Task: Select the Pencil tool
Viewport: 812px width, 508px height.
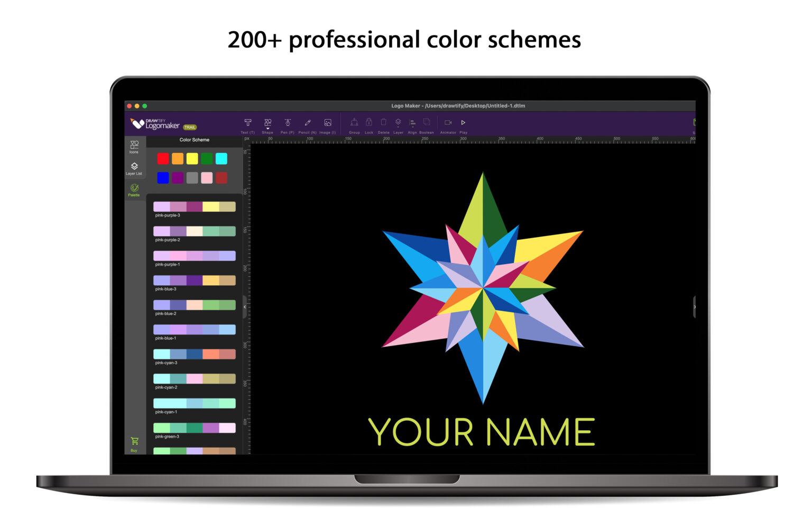Action: tap(307, 123)
